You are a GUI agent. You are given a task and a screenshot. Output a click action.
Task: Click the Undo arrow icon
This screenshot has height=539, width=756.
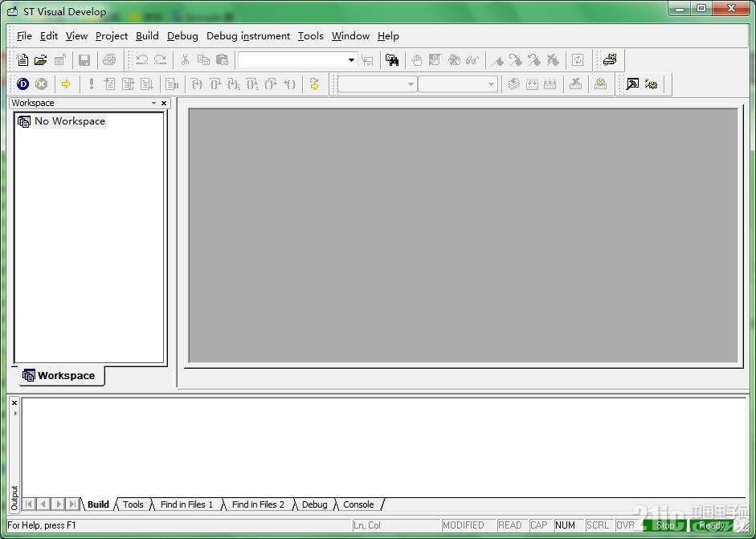141,59
